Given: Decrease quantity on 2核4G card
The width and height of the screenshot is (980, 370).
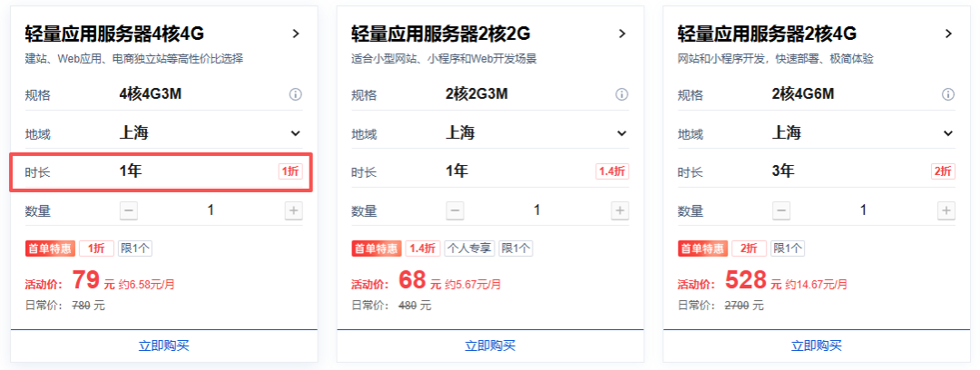Looking at the screenshot, I should (782, 210).
